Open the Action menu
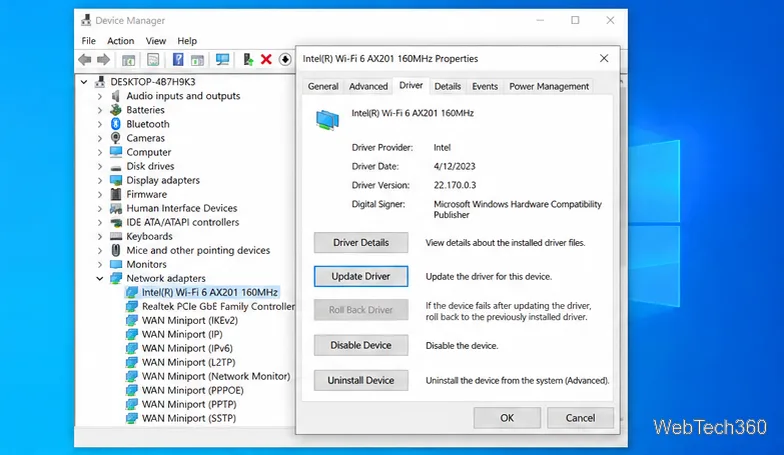 click(x=120, y=40)
